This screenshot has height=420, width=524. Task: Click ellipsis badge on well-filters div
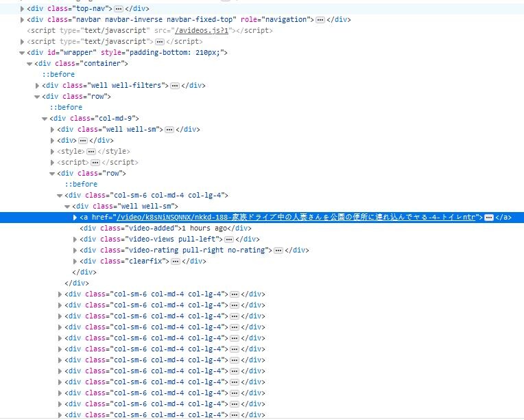tap(174, 85)
